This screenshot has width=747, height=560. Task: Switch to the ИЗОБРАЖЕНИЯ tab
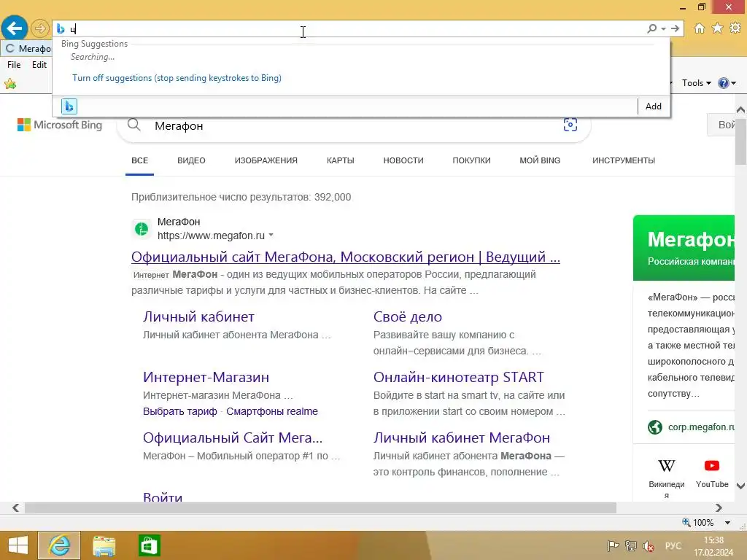266,161
